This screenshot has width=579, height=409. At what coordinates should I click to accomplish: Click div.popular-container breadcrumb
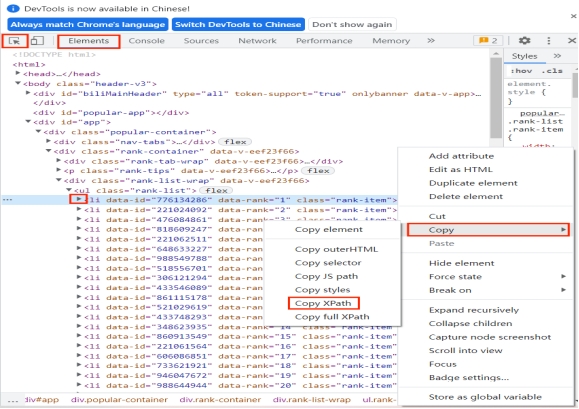tap(119, 400)
